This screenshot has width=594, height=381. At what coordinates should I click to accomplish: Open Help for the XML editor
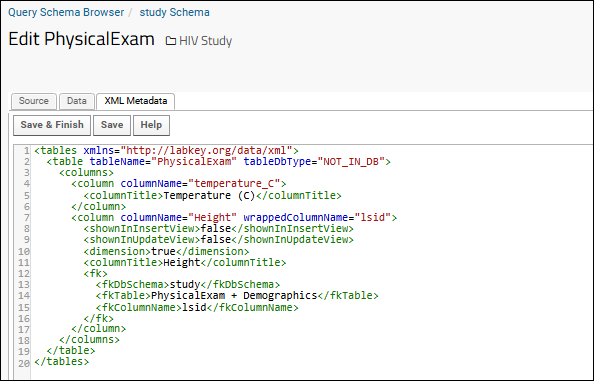151,125
